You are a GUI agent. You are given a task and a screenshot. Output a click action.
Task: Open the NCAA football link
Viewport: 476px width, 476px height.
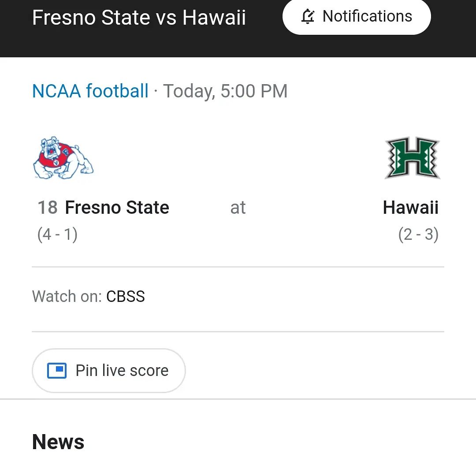[90, 91]
